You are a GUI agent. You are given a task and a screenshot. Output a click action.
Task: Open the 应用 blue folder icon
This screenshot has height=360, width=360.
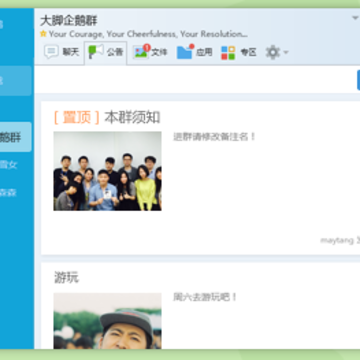click(x=185, y=52)
